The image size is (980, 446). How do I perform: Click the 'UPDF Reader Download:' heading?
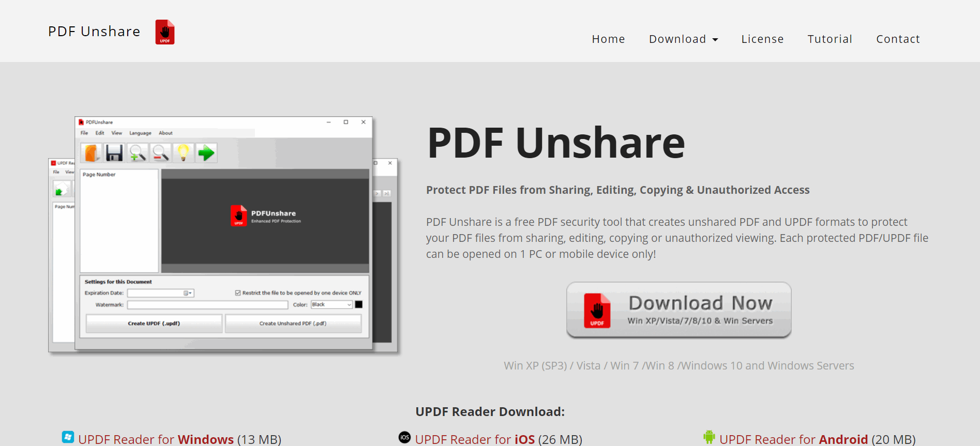click(490, 412)
